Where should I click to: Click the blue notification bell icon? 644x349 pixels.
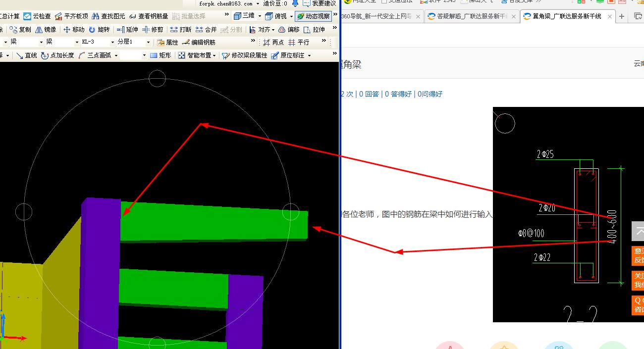295,3
